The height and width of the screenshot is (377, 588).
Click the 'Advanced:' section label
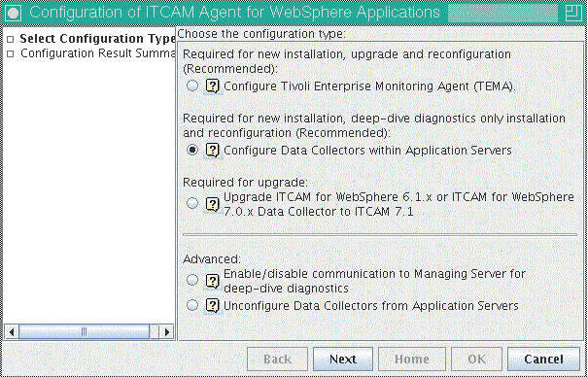click(212, 259)
